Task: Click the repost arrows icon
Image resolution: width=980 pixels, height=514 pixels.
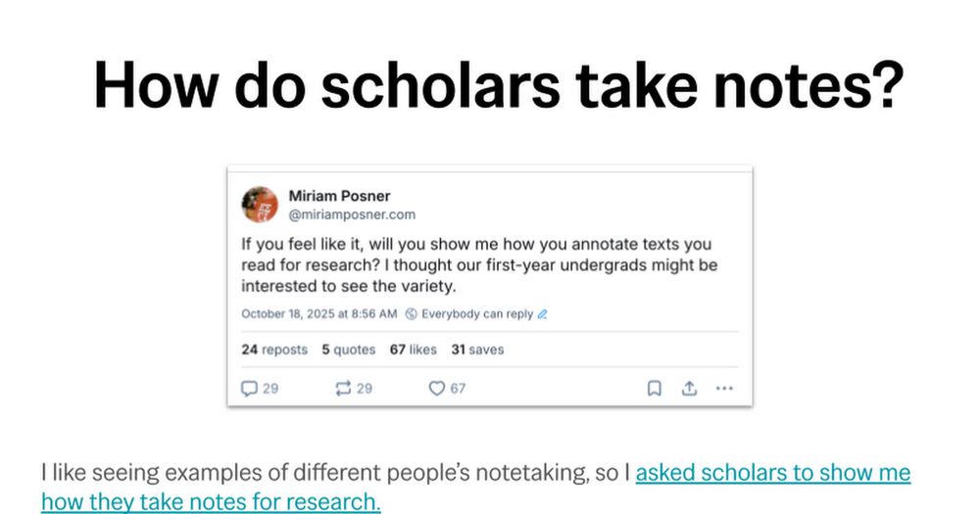Action: tap(343, 389)
